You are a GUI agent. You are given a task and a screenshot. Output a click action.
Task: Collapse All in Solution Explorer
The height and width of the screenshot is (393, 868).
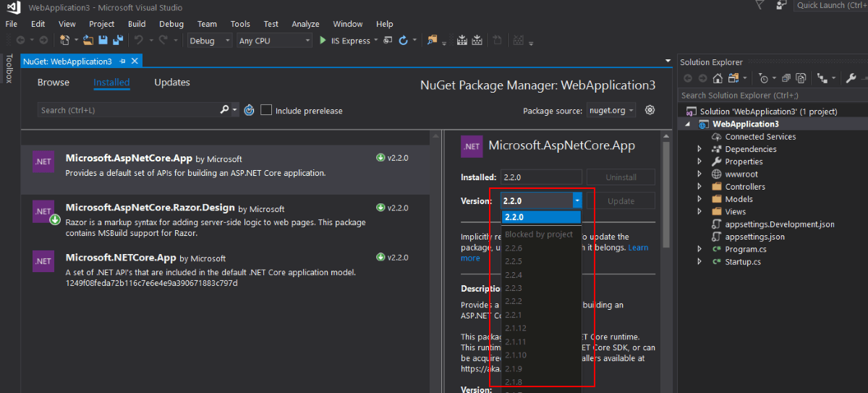tap(787, 78)
